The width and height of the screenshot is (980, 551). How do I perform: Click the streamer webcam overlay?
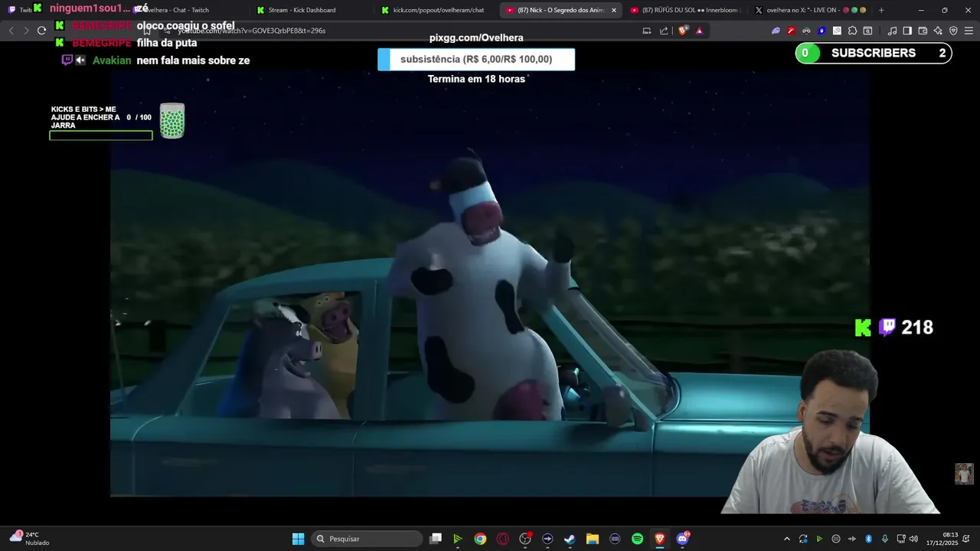(x=830, y=432)
